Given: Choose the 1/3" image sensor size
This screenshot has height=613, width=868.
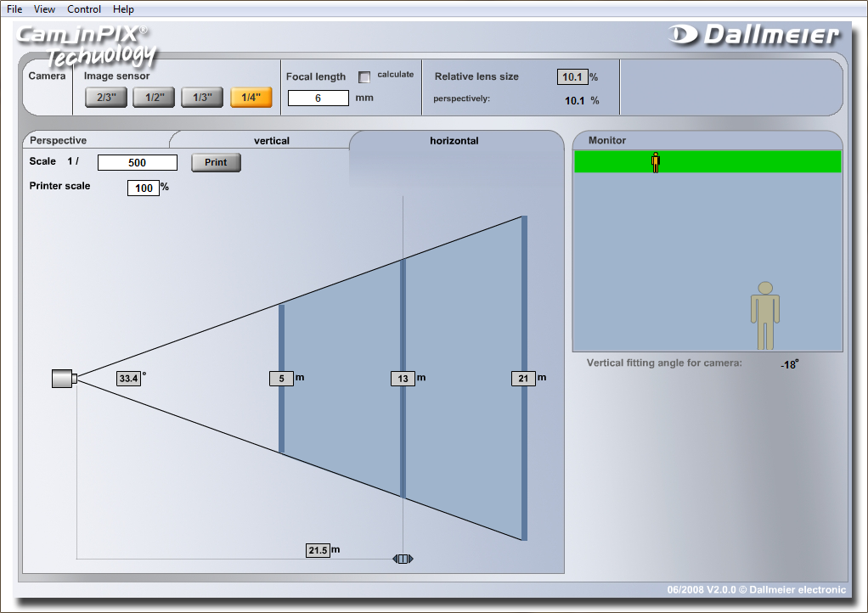Looking at the screenshot, I should click(x=202, y=98).
